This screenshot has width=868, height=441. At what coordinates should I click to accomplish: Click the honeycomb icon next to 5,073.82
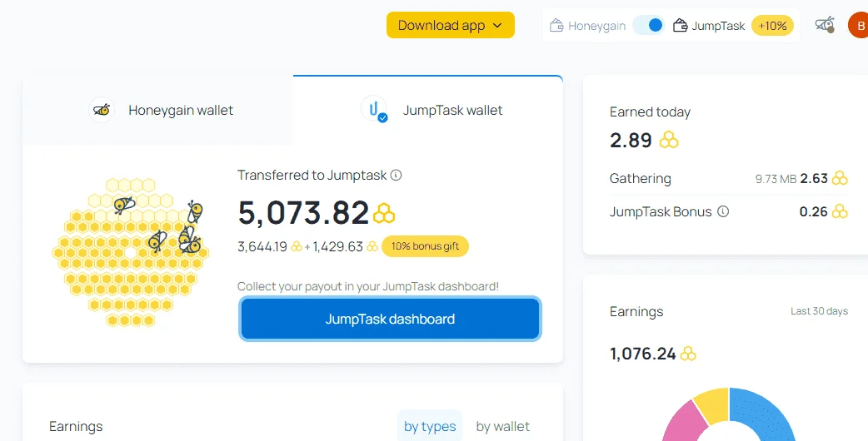(x=384, y=213)
